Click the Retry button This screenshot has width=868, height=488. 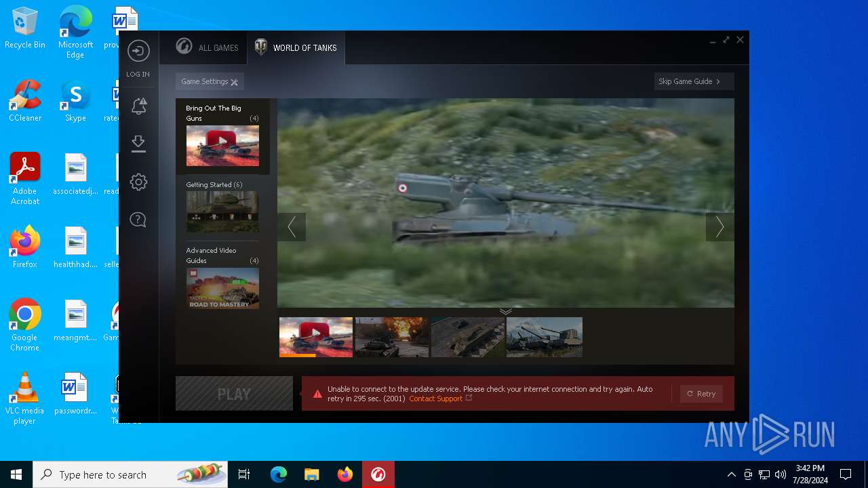(x=701, y=394)
